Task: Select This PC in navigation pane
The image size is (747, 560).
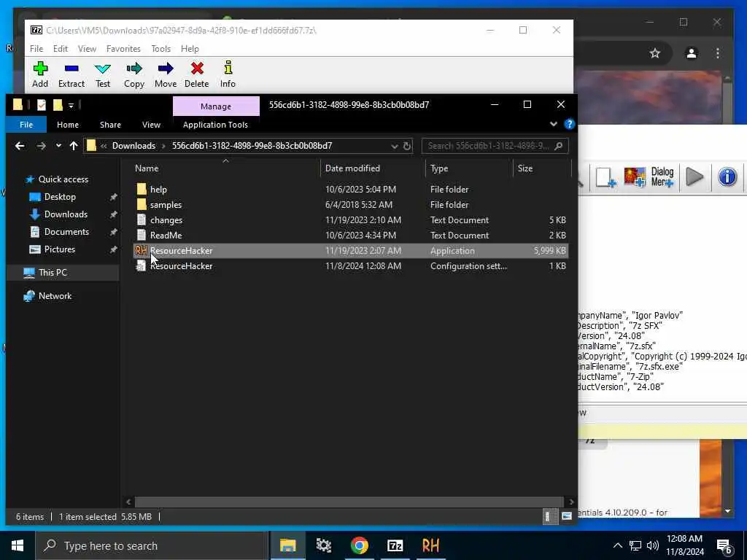Action: click(53, 273)
